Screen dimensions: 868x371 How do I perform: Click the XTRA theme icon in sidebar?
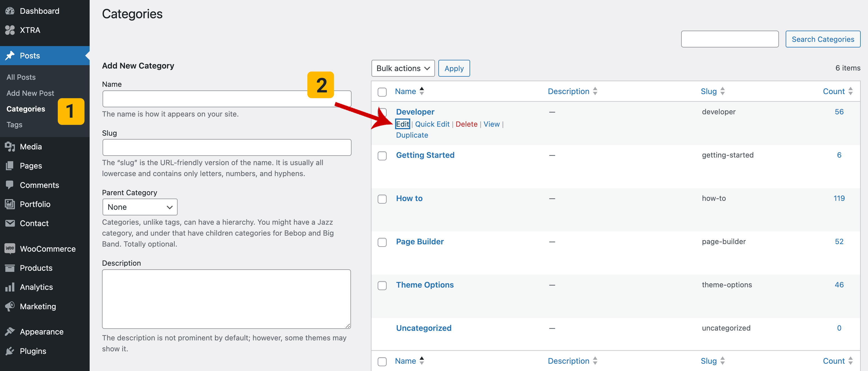point(10,30)
